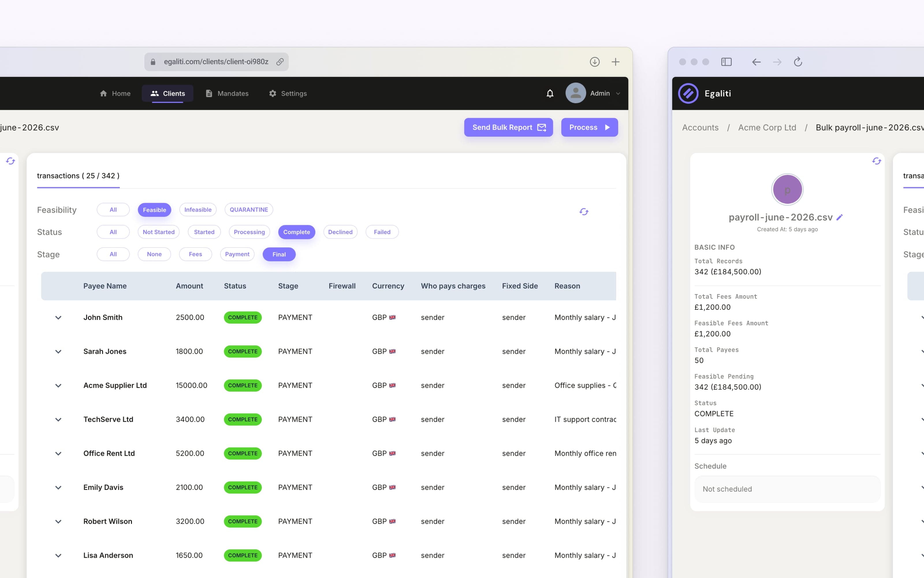The image size is (924, 578).
Task: Go forward in the right browser window
Action: click(x=777, y=62)
